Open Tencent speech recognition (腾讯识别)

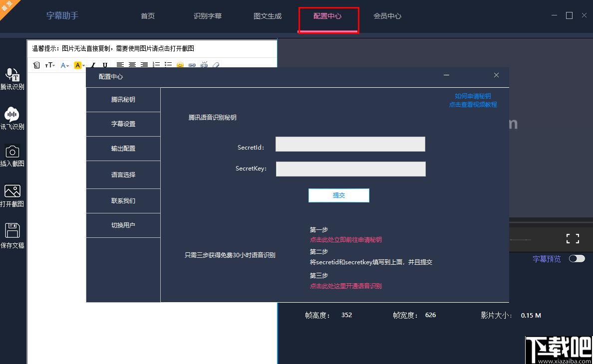(x=12, y=79)
